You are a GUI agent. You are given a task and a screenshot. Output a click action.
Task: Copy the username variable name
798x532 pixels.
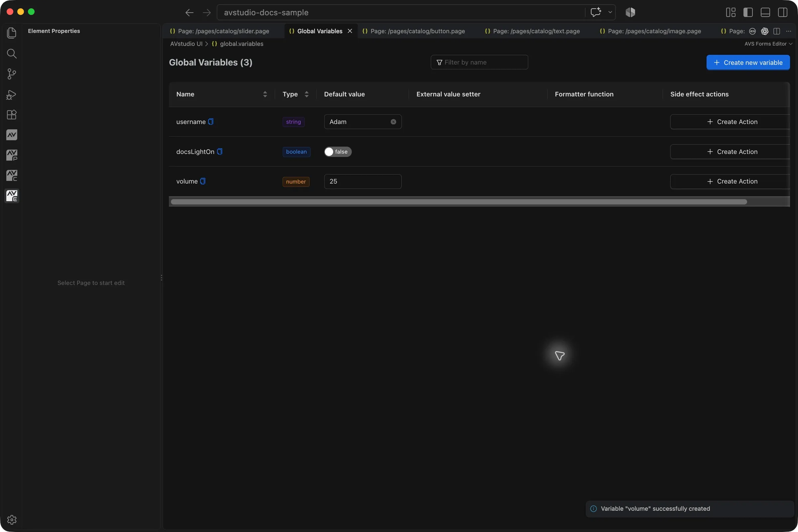coord(211,121)
